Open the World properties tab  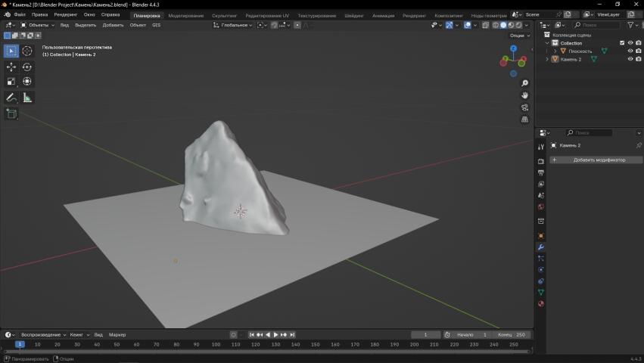coord(541,207)
